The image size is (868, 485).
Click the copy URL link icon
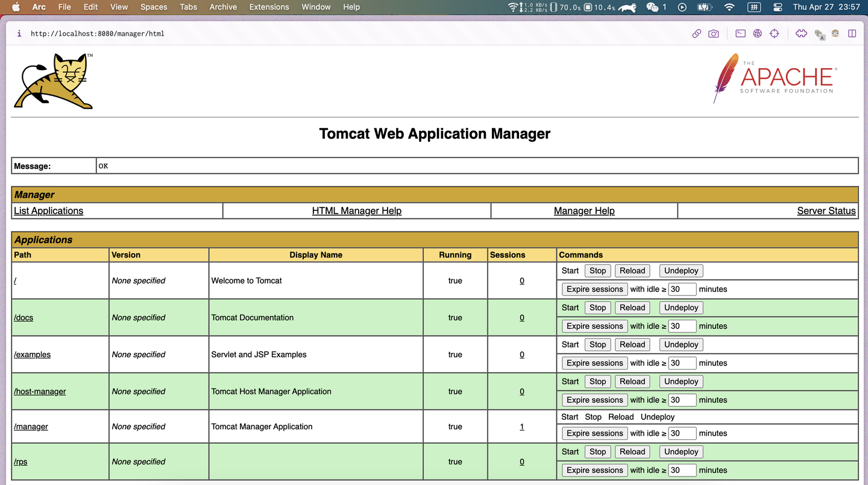coord(696,34)
